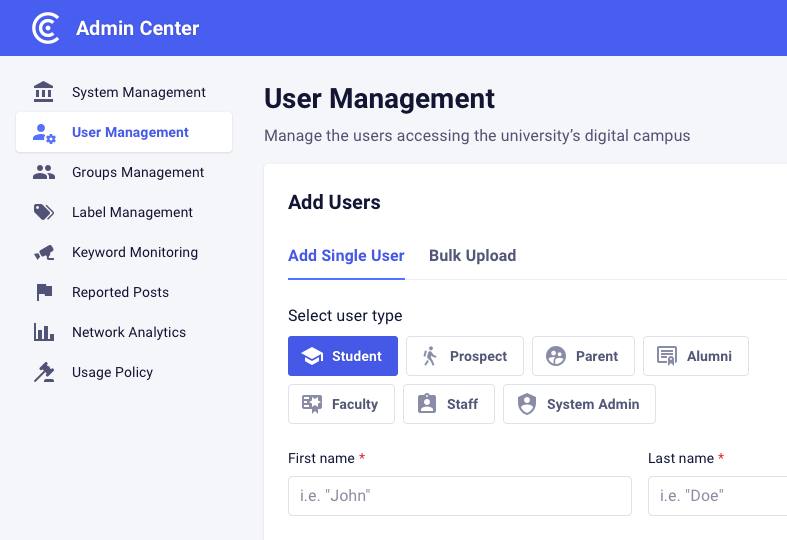Open System Management via bank icon

coord(44,92)
